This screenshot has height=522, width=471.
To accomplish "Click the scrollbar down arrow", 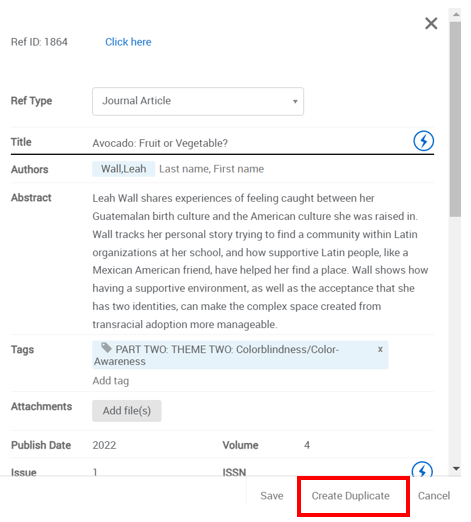I will coord(456,469).
